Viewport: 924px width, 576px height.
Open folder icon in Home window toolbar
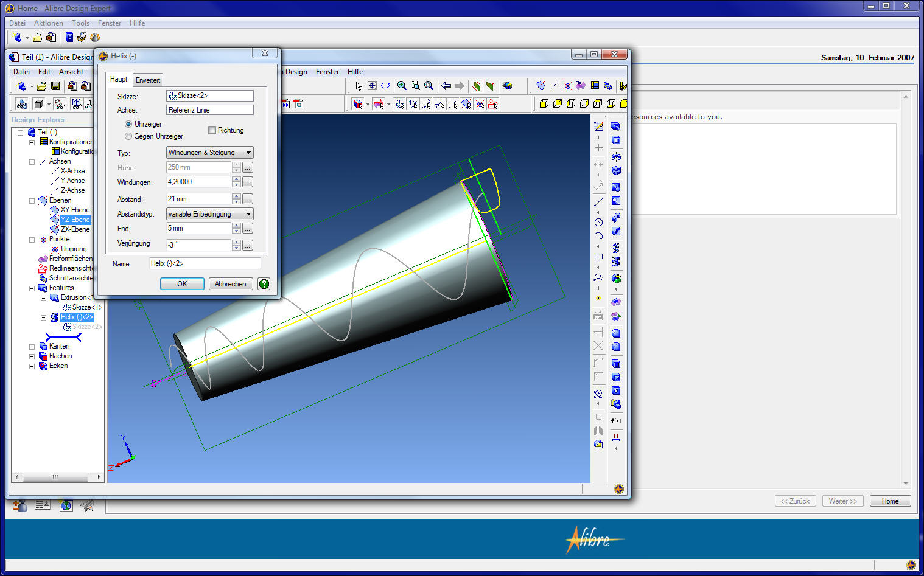tap(37, 37)
